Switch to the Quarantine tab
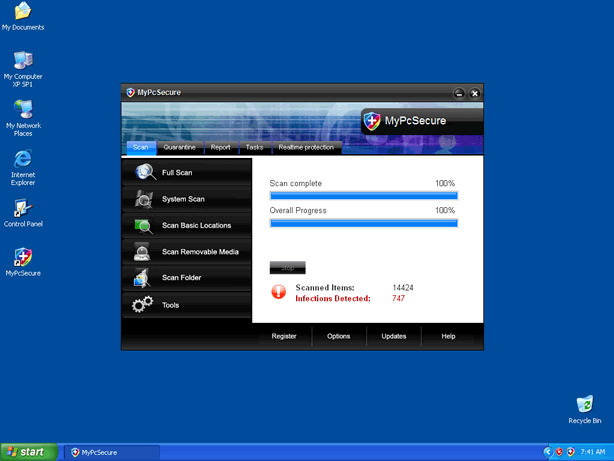The width and height of the screenshot is (614, 461). [x=179, y=147]
